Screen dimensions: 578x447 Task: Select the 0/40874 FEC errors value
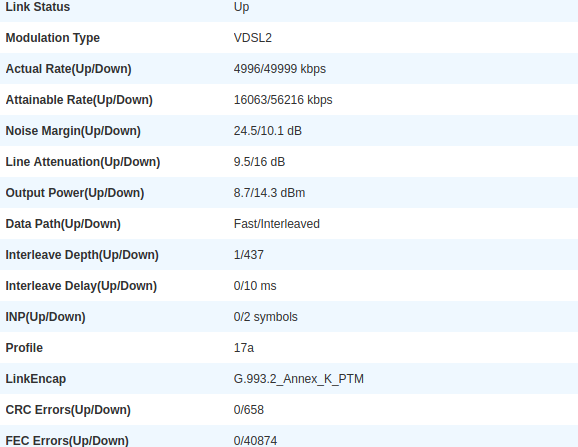pyautogui.click(x=255, y=441)
